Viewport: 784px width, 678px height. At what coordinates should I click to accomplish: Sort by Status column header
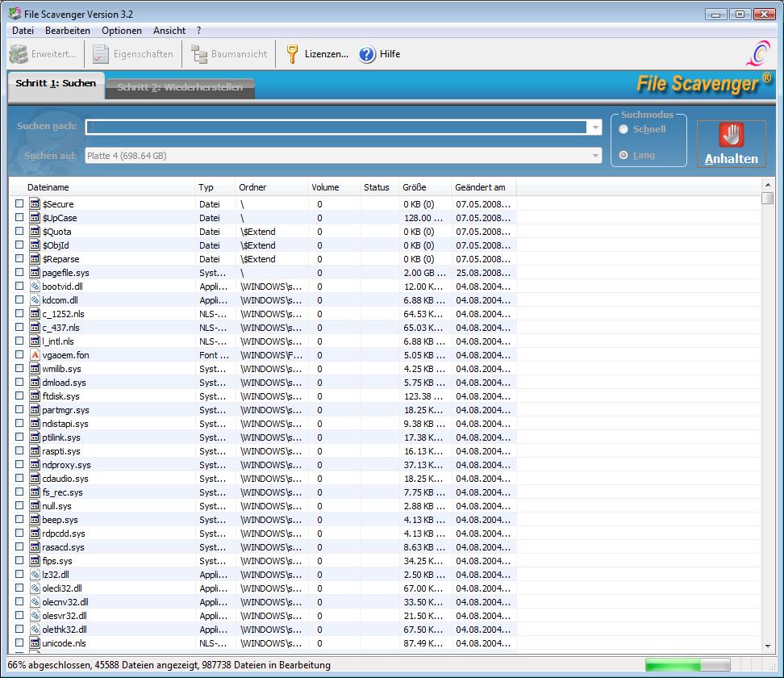click(x=380, y=187)
